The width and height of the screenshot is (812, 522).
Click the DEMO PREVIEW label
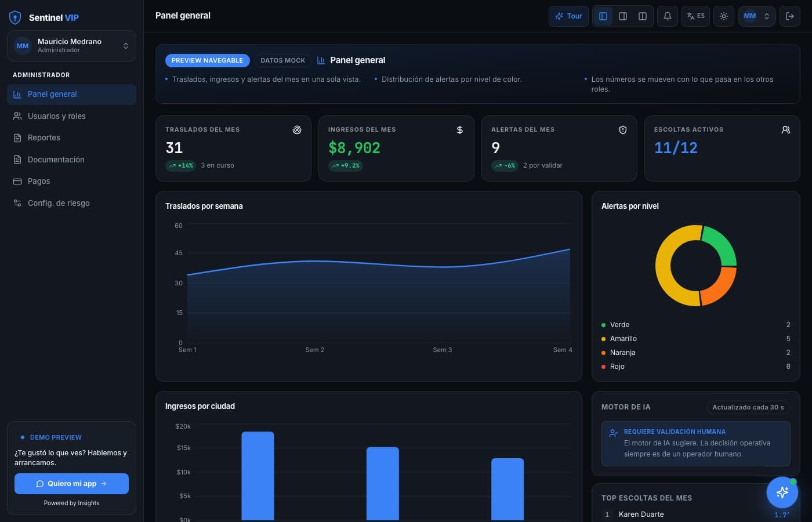pyautogui.click(x=56, y=438)
